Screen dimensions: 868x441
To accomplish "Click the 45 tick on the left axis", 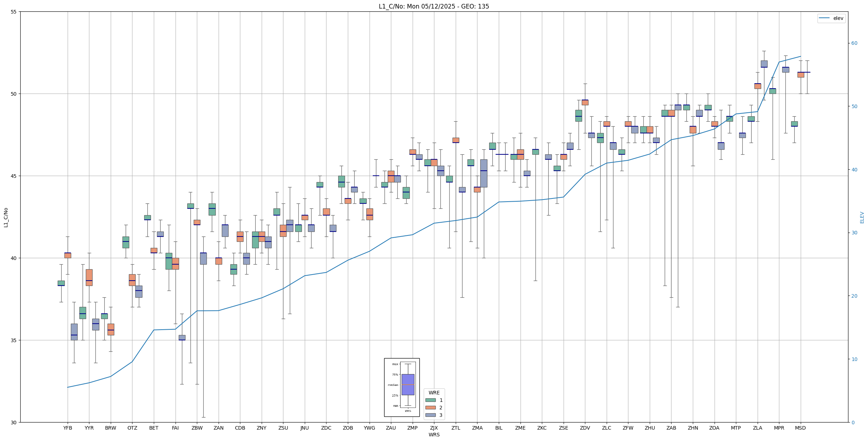I will 14,176.
